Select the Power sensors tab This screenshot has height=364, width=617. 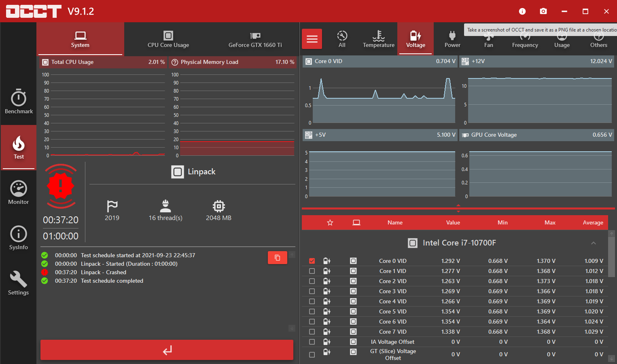click(x=452, y=39)
